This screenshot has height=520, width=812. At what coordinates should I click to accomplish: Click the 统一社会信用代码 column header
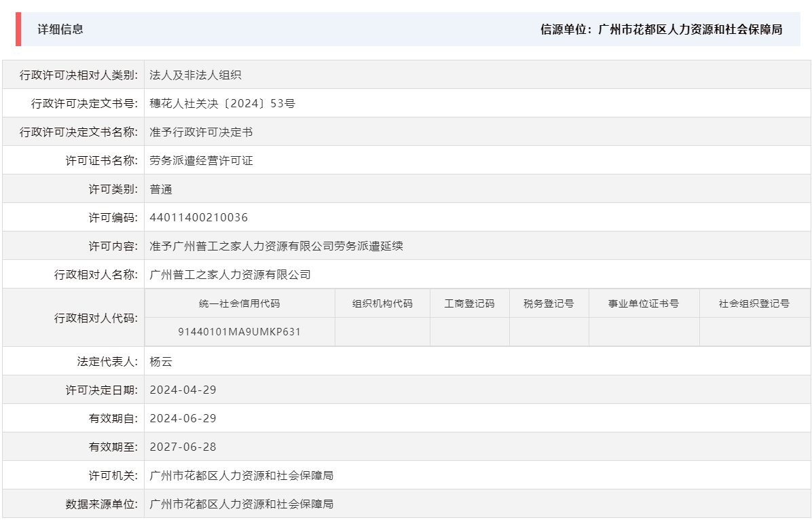pyautogui.click(x=239, y=303)
